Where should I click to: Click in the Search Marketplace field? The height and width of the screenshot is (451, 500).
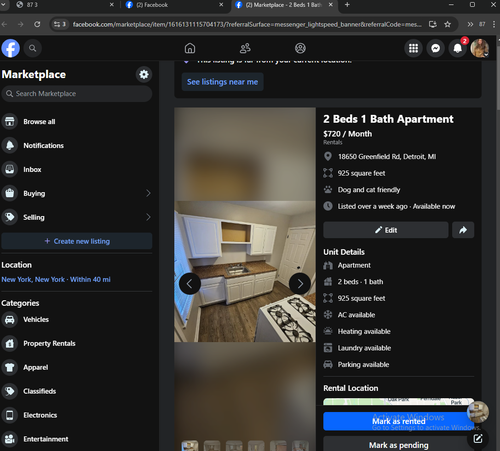(77, 94)
